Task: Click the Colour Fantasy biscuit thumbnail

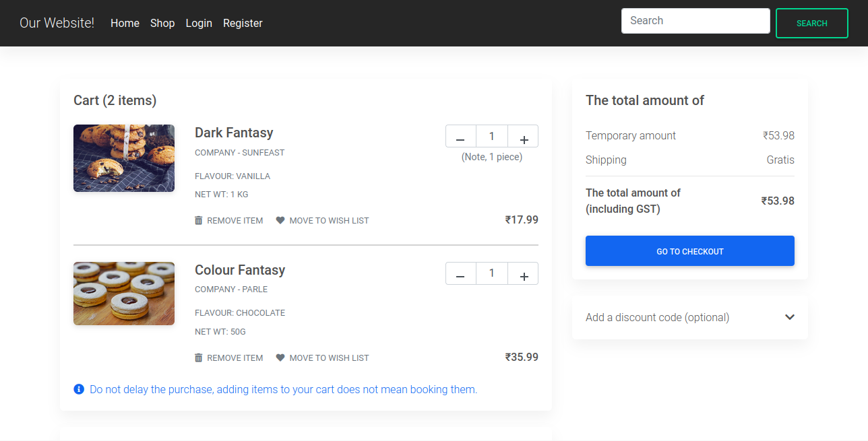Action: 124,294
